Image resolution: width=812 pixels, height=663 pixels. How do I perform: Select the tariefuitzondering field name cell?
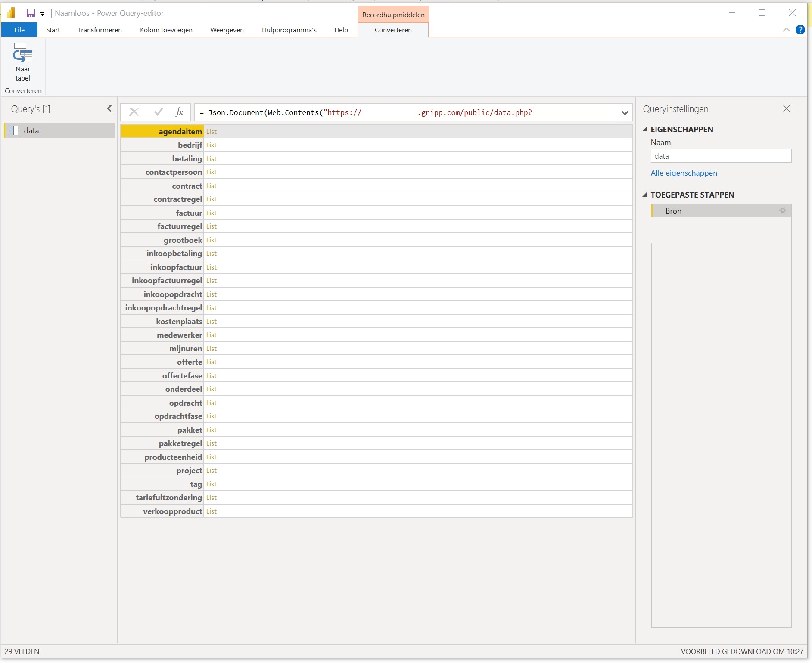tap(162, 498)
